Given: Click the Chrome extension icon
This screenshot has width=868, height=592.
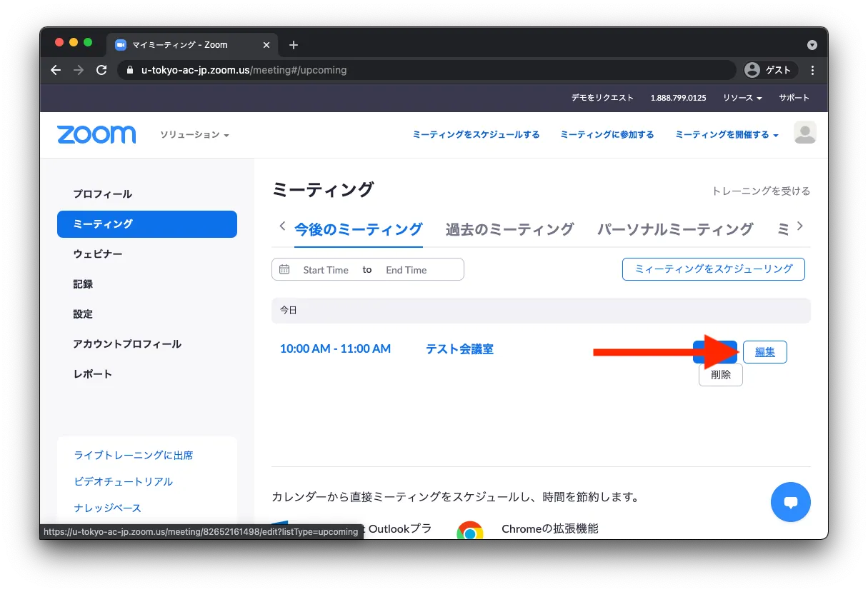Looking at the screenshot, I should tap(470, 531).
